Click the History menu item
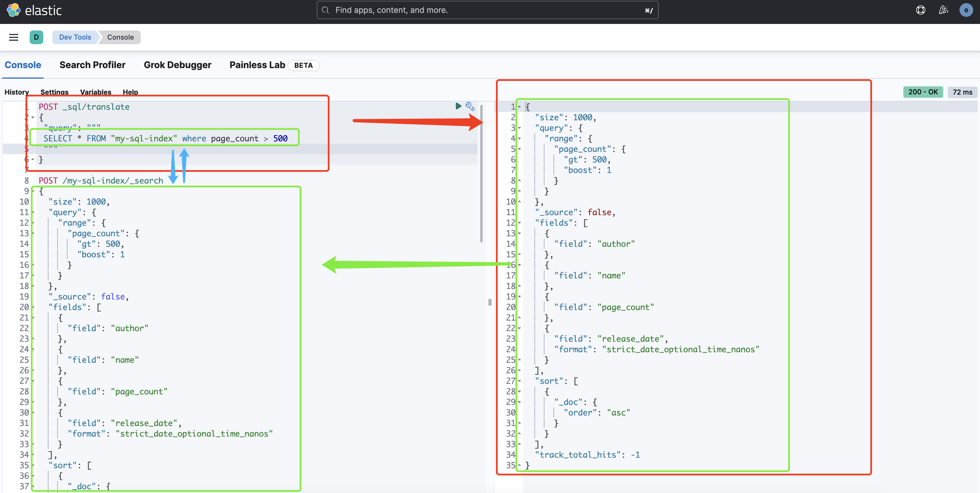 coord(17,92)
